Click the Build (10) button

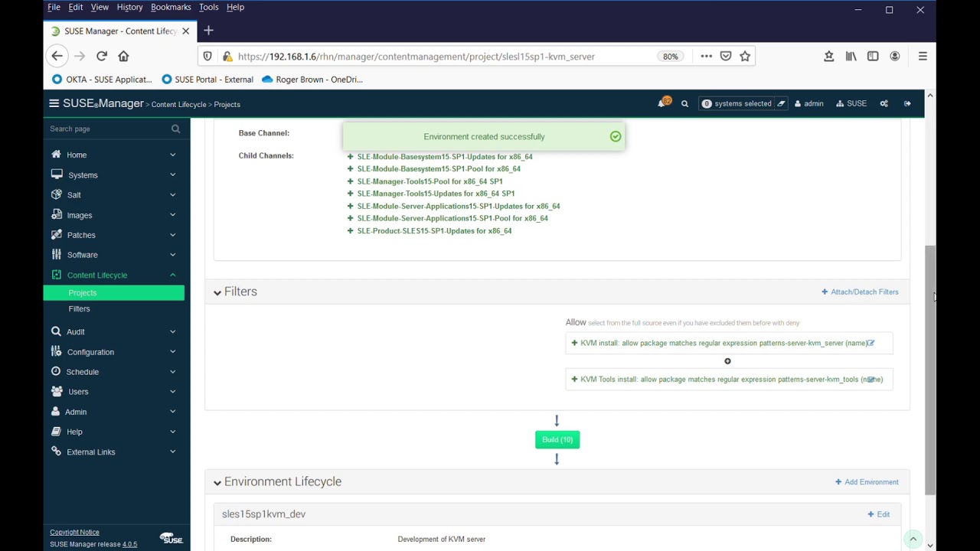click(557, 439)
